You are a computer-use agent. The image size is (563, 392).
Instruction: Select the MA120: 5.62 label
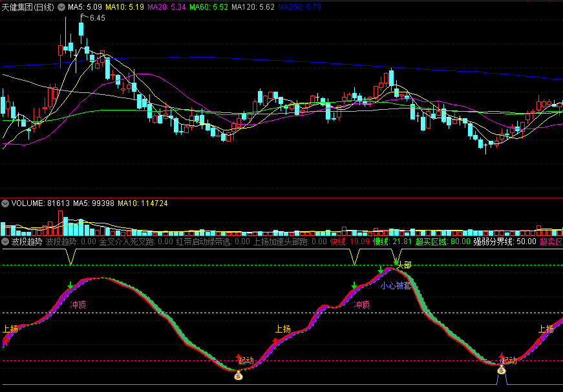point(253,7)
